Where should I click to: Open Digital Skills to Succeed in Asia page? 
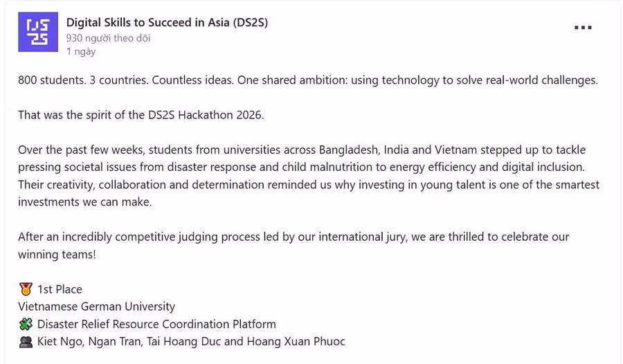[x=167, y=22]
